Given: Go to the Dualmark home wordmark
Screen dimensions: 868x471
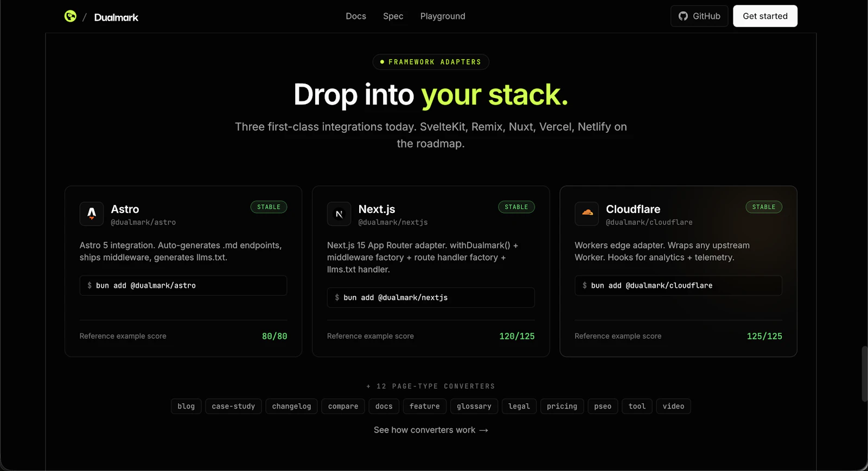Looking at the screenshot, I should coord(116,17).
